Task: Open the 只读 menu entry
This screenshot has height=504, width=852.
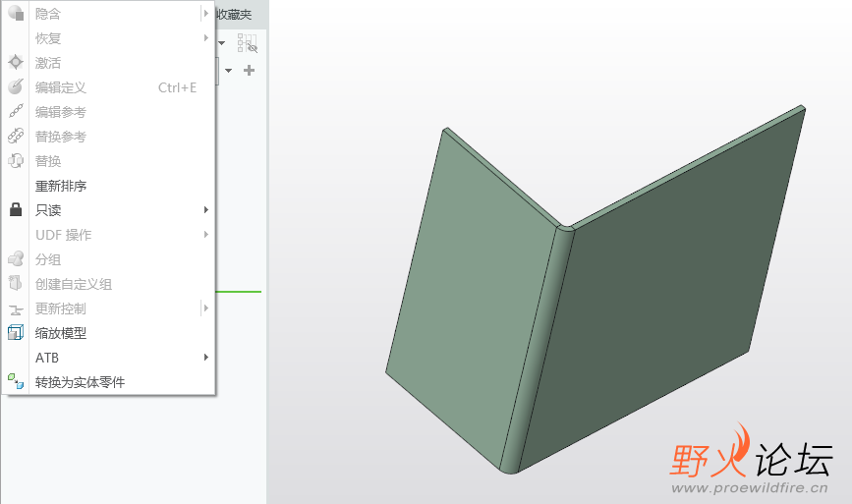Action: [x=109, y=210]
